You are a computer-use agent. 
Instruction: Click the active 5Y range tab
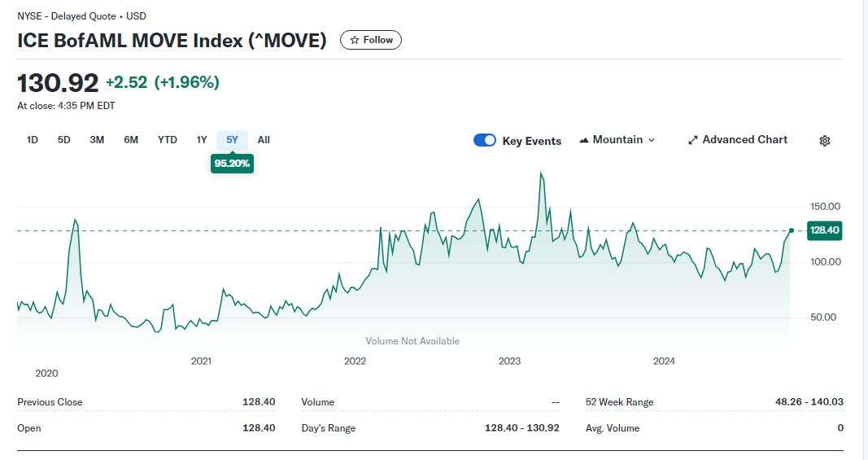(x=233, y=140)
